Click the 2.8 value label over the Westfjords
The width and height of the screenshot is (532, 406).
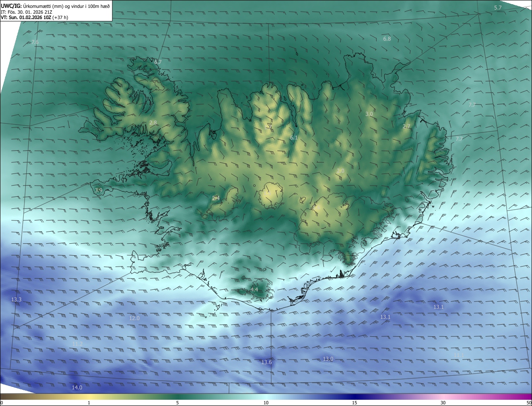(x=153, y=122)
